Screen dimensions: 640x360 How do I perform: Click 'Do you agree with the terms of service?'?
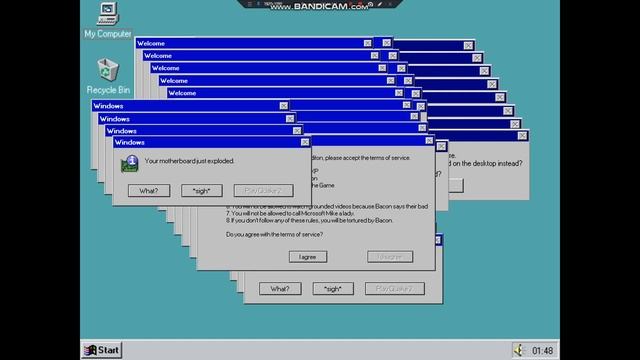[x=274, y=234]
